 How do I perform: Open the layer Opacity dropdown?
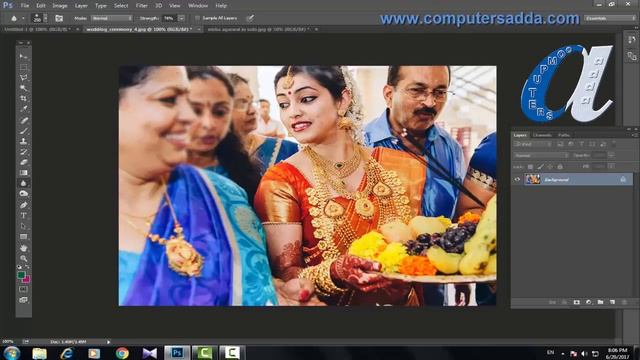(x=611, y=156)
